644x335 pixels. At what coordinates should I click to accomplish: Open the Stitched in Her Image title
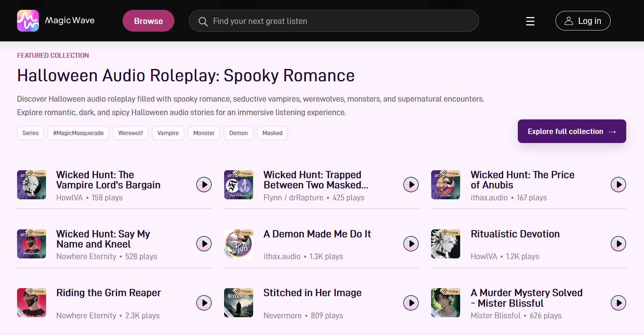(x=313, y=293)
